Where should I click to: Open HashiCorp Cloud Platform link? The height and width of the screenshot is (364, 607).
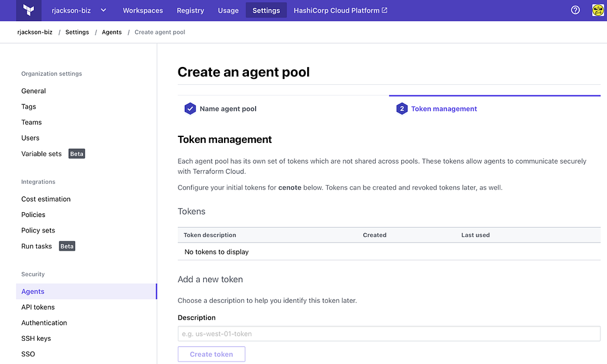pyautogui.click(x=340, y=11)
